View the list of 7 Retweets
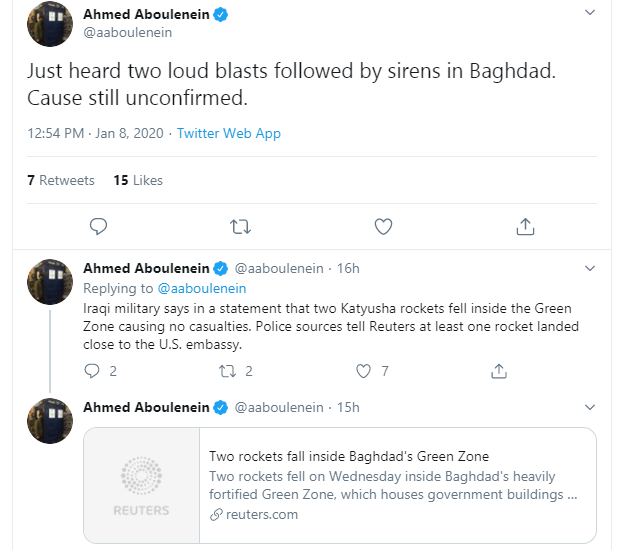This screenshot has width=620, height=550. click(61, 180)
